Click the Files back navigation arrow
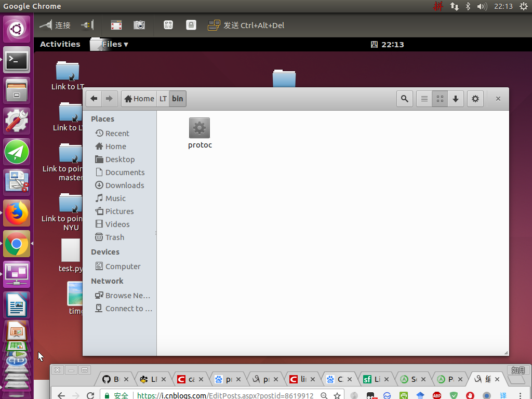 click(x=94, y=99)
